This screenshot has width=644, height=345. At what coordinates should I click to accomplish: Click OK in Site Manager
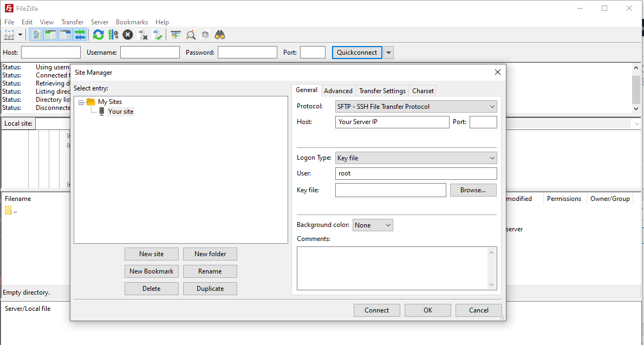427,310
